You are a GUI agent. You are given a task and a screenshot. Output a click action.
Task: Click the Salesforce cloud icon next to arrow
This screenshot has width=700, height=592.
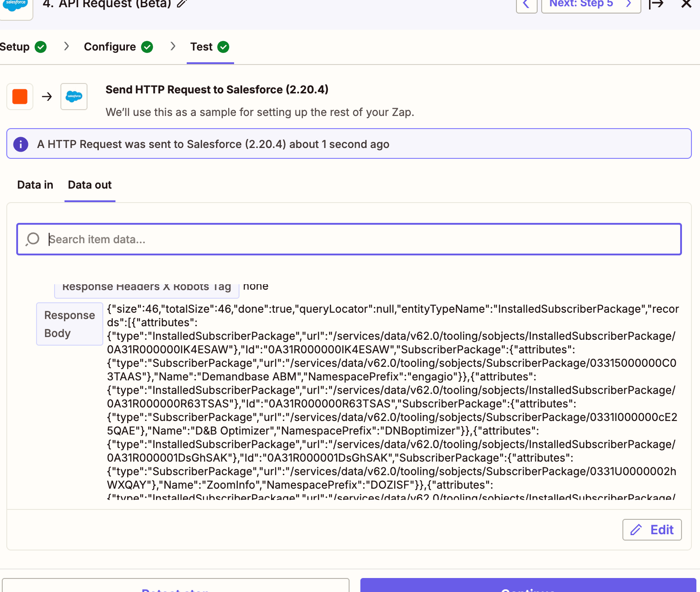(x=74, y=97)
